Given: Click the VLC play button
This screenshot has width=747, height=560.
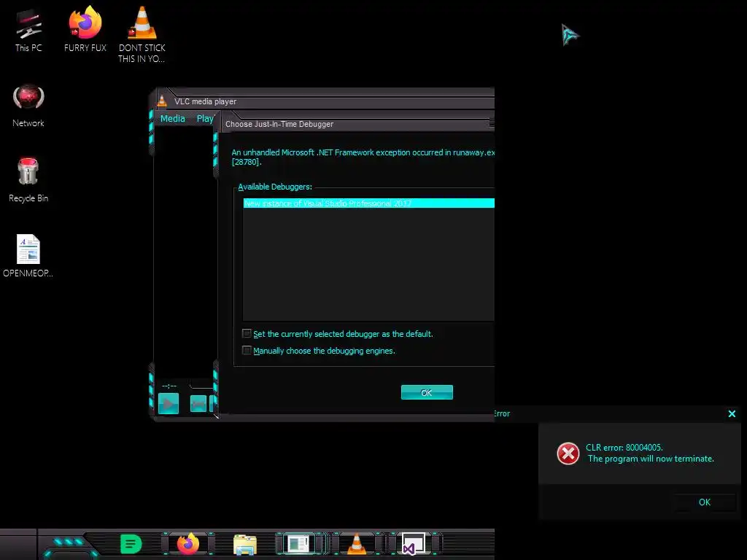Looking at the screenshot, I should [x=169, y=404].
